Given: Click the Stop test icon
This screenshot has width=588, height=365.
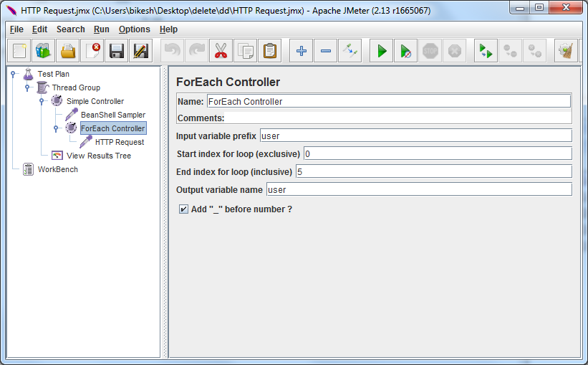Looking at the screenshot, I should 430,51.
